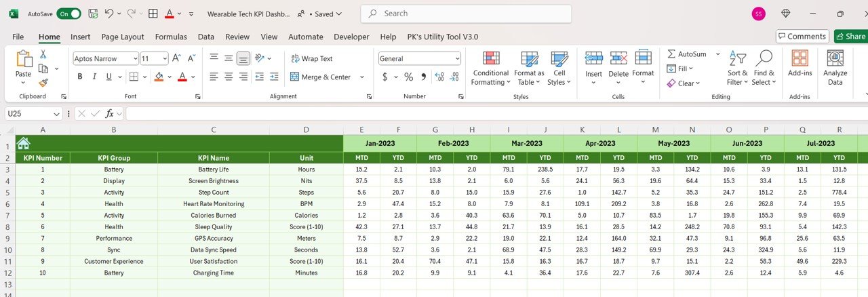
Task: Activate the Format Painter brush
Action: 43,83
